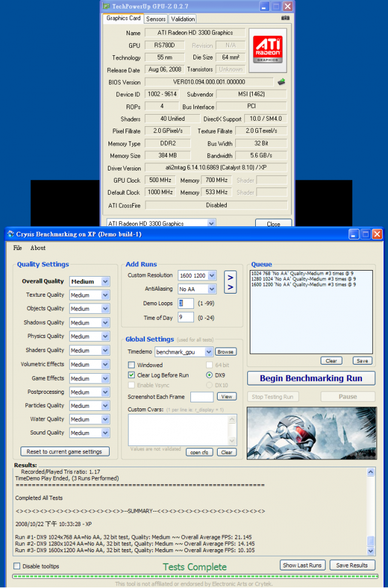Select the 1600 1200 queue entry
Viewport: 388px width, 588px height.
coord(303,285)
